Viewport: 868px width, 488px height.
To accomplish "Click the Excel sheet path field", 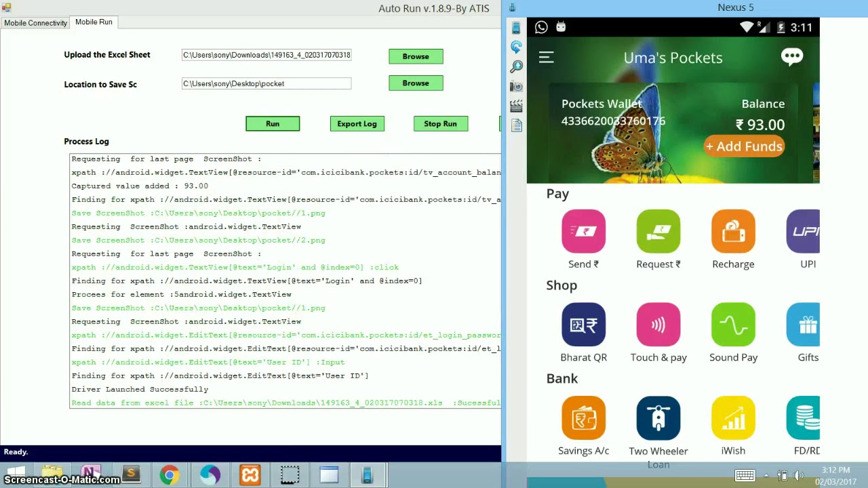I will click(267, 55).
